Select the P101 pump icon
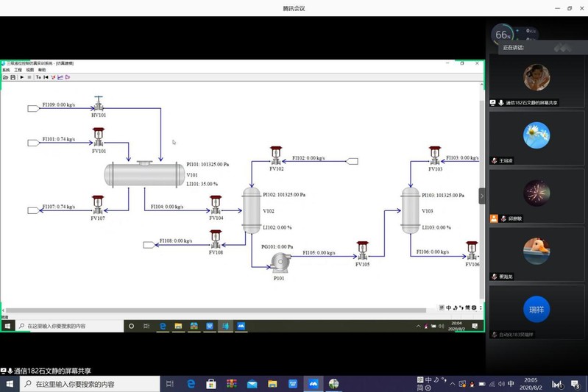This screenshot has height=392, width=588. point(279,263)
